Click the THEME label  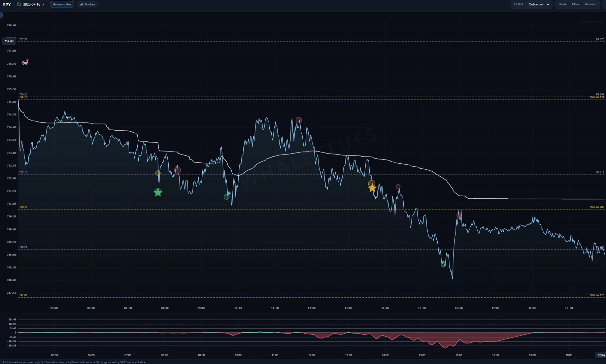click(x=518, y=4)
